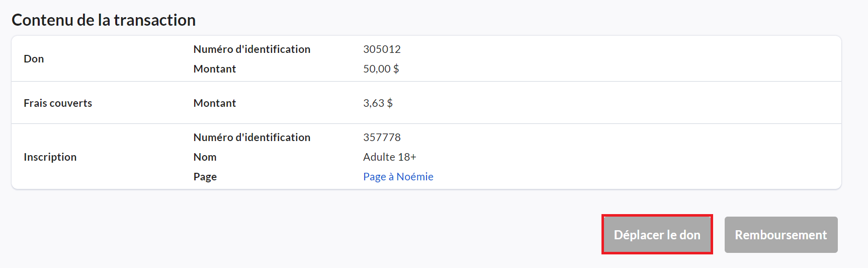Select the Frais couverts row label

click(58, 103)
